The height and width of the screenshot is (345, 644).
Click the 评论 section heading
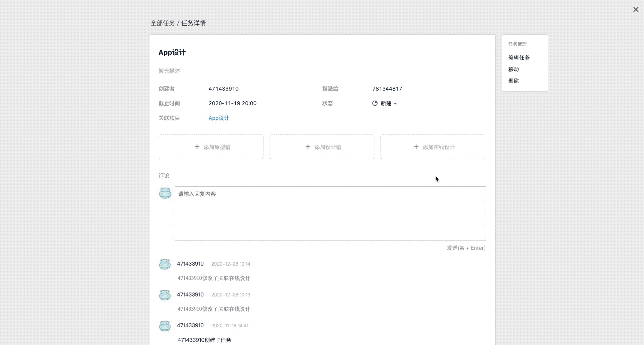pyautogui.click(x=164, y=176)
